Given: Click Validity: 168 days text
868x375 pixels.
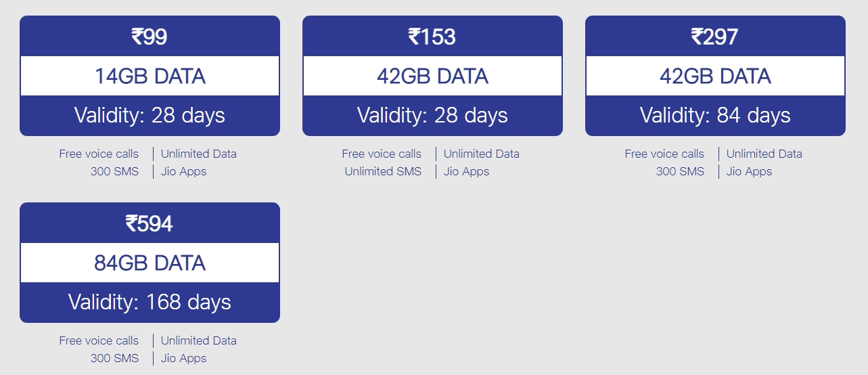Looking at the screenshot, I should [150, 302].
